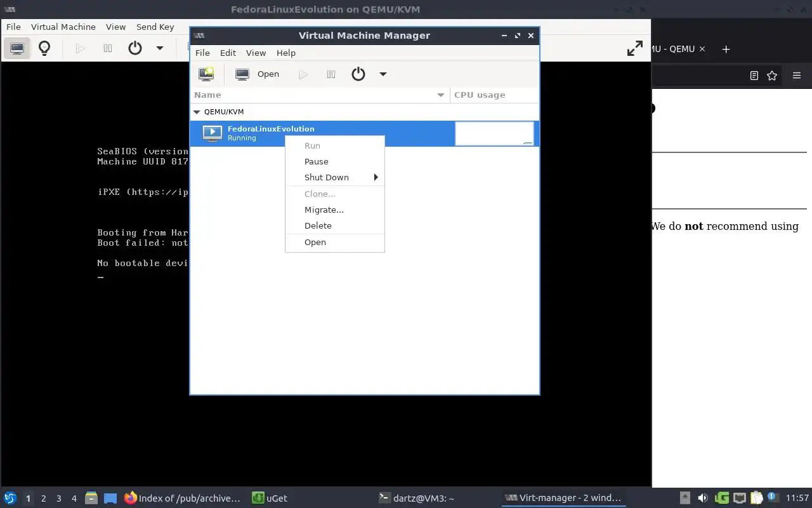Sort by the Name column header

320,95
